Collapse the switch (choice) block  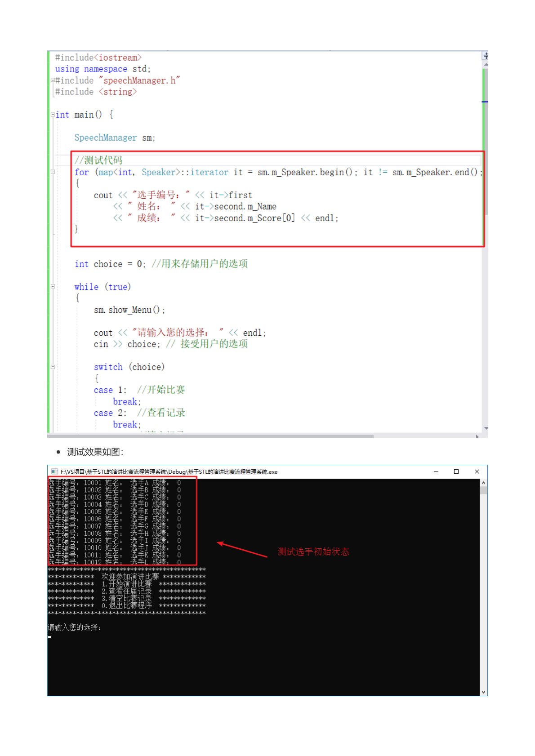pyautogui.click(x=53, y=367)
